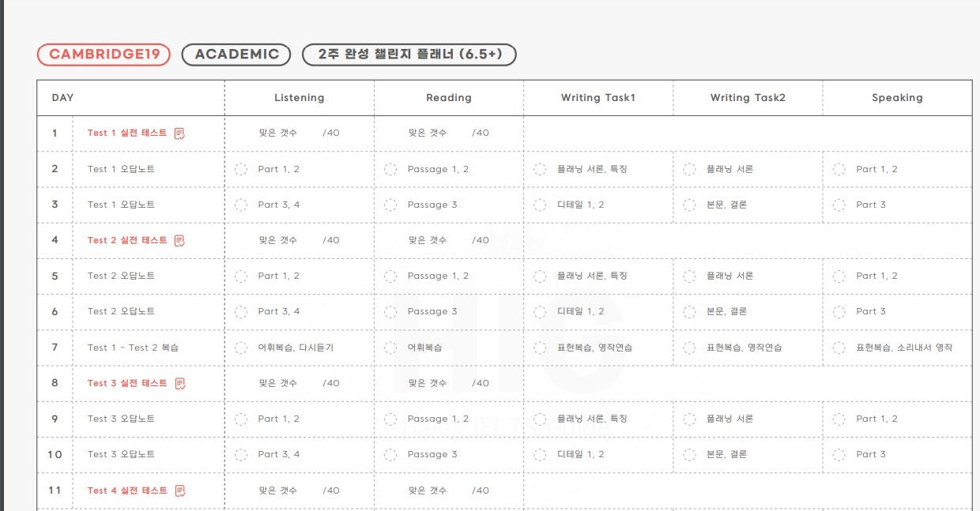Click the 2주 완성 챌린지 플래너 (6.5+) badge
The height and width of the screenshot is (511, 980).
[409, 54]
